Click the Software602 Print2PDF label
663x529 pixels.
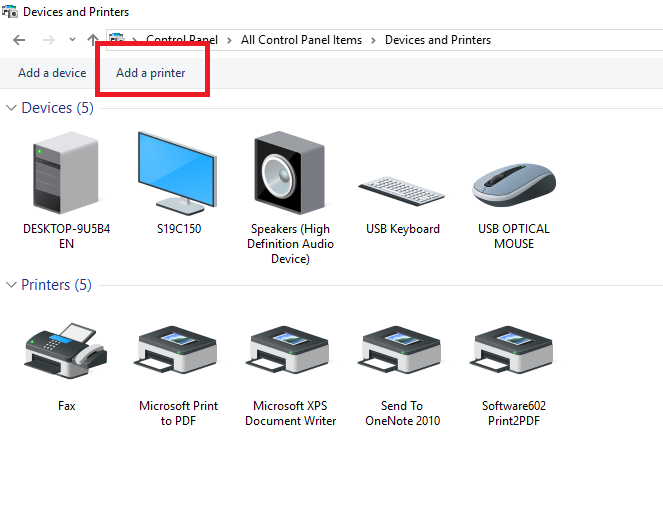[514, 413]
